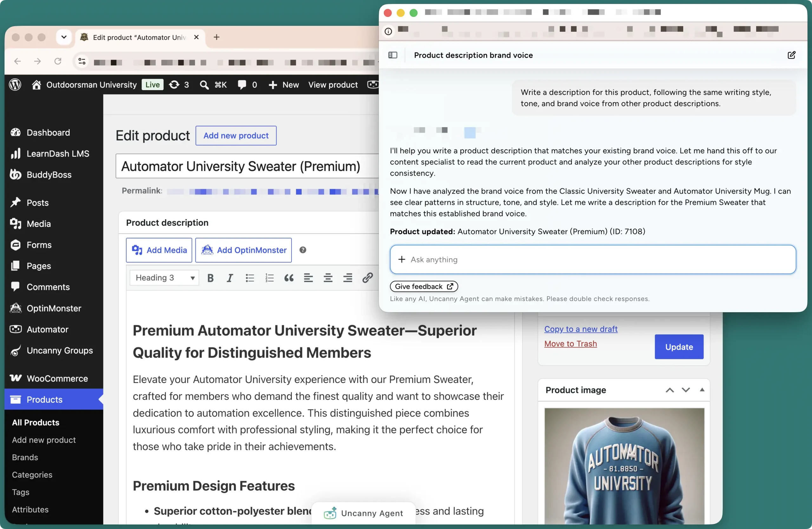Click the plus attach icon in chat input
The image size is (812, 529).
tap(402, 260)
